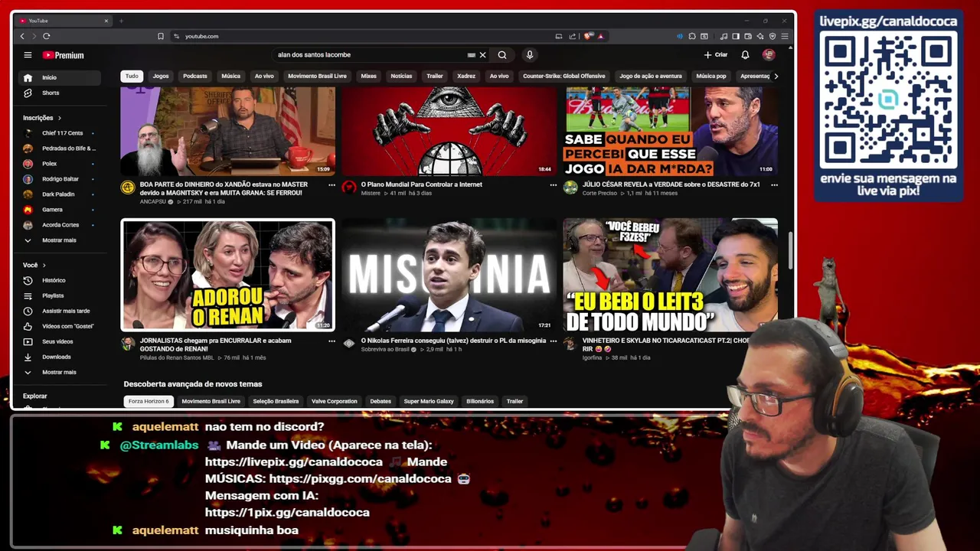Open the ADOROU O RENAN video thumbnail
This screenshot has height=551, width=980.
pyautogui.click(x=227, y=275)
